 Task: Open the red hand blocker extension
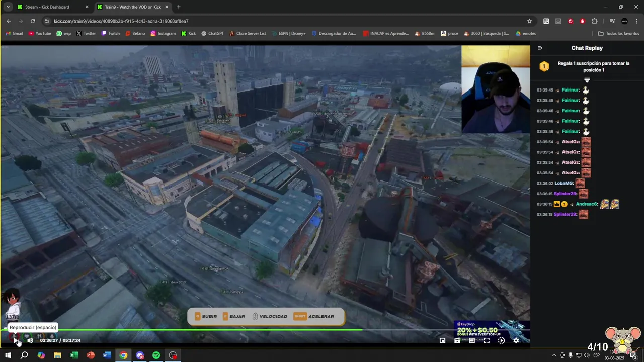click(x=582, y=21)
